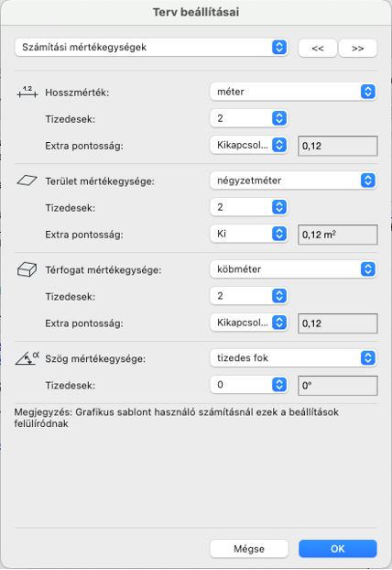The width and height of the screenshot is (392, 570).
Task: Open the Hosszmérték méter dropdown
Action: [293, 92]
